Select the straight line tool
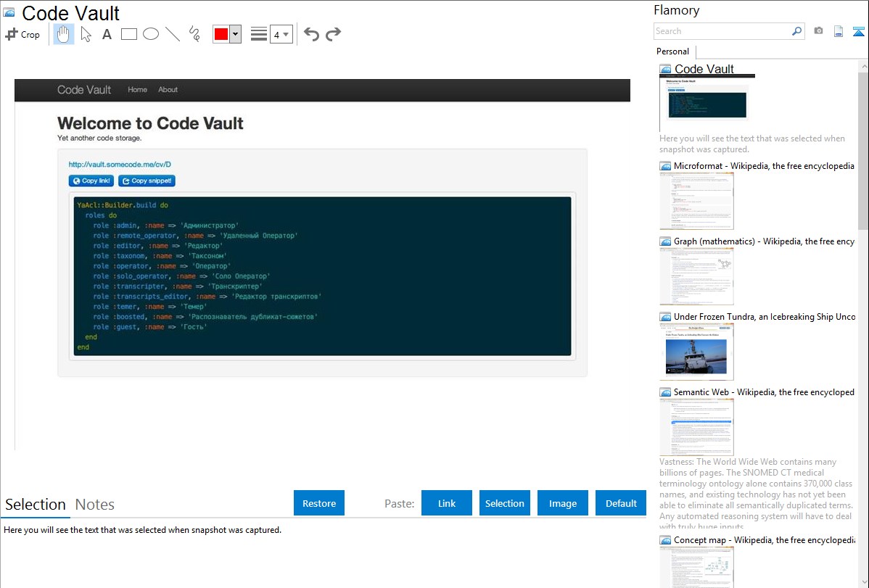 click(x=173, y=34)
